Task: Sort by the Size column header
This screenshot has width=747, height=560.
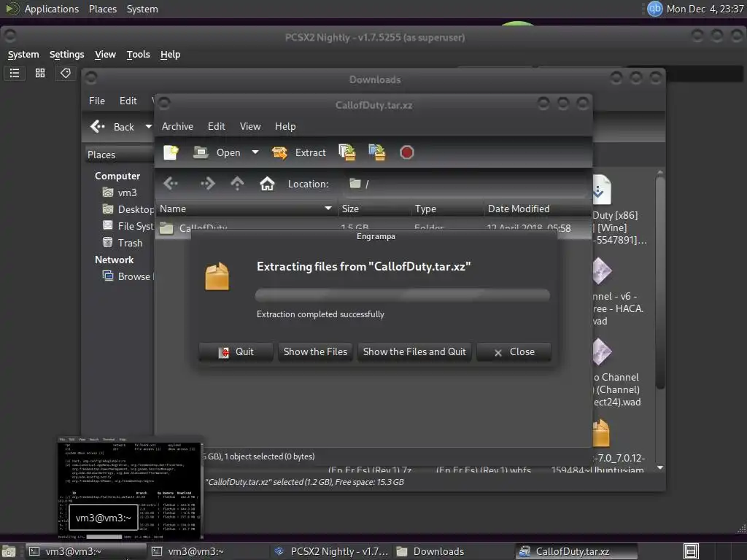Action: pyautogui.click(x=374, y=209)
